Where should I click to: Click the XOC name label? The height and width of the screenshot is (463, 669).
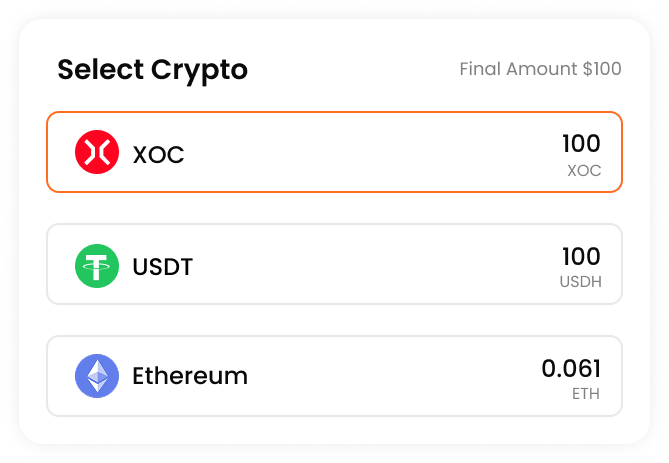point(158,154)
